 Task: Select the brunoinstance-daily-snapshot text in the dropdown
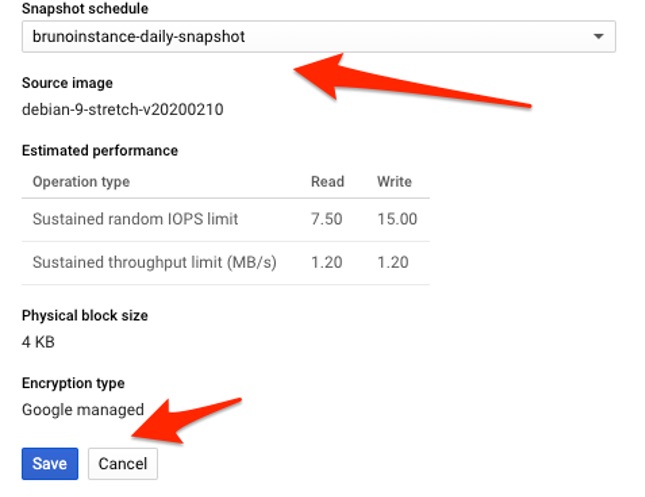[x=139, y=37]
